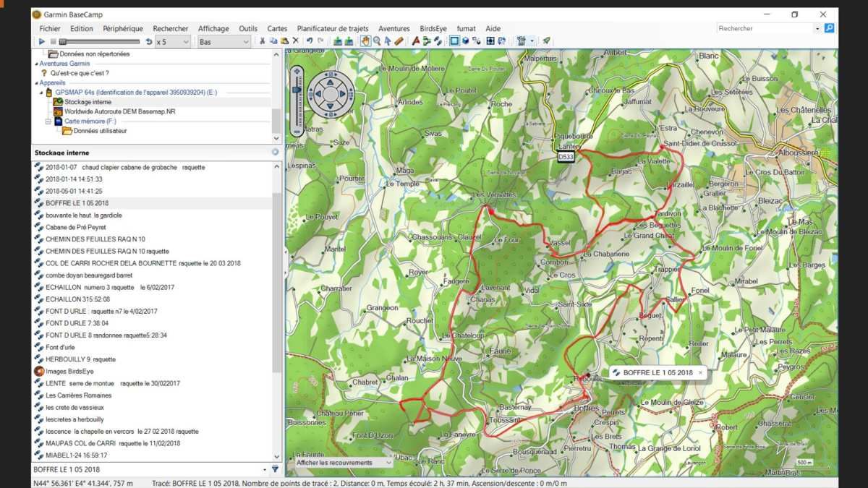Open the search options dropdown arrow
868x488 pixels.
pyautogui.click(x=818, y=28)
